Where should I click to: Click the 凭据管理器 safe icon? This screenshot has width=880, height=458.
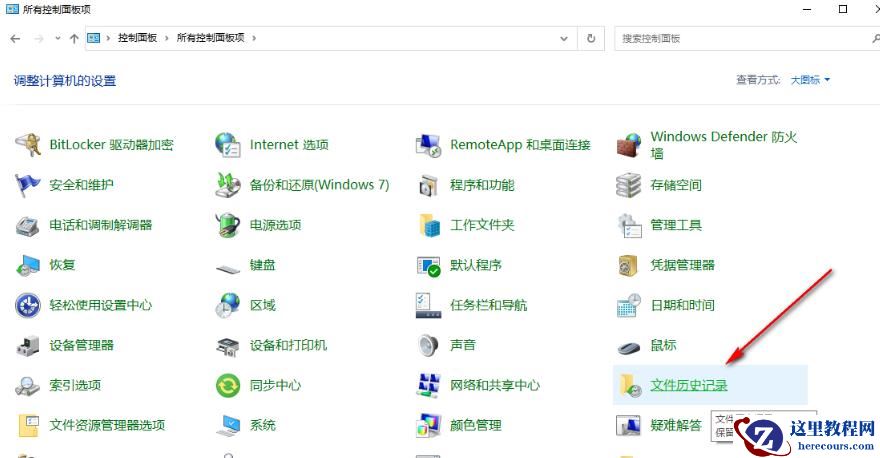coord(629,265)
